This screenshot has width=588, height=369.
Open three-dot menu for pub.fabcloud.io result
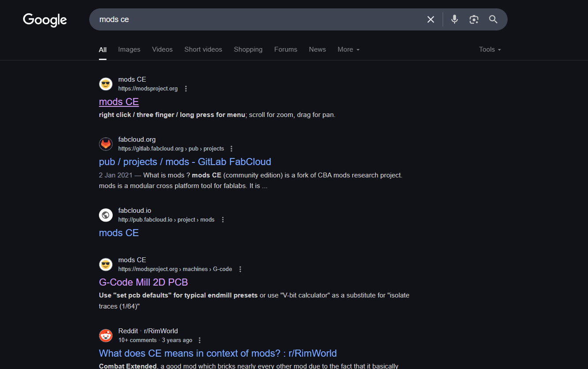[x=223, y=220]
